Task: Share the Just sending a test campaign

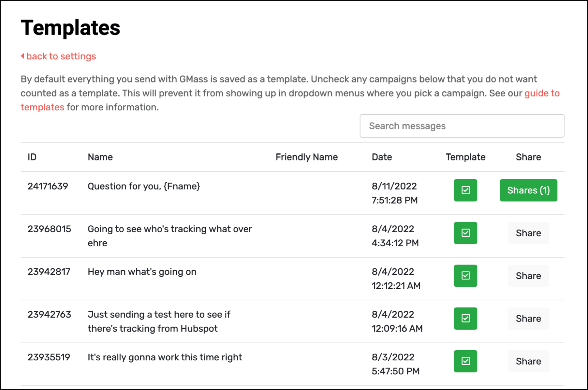Action: [528, 318]
